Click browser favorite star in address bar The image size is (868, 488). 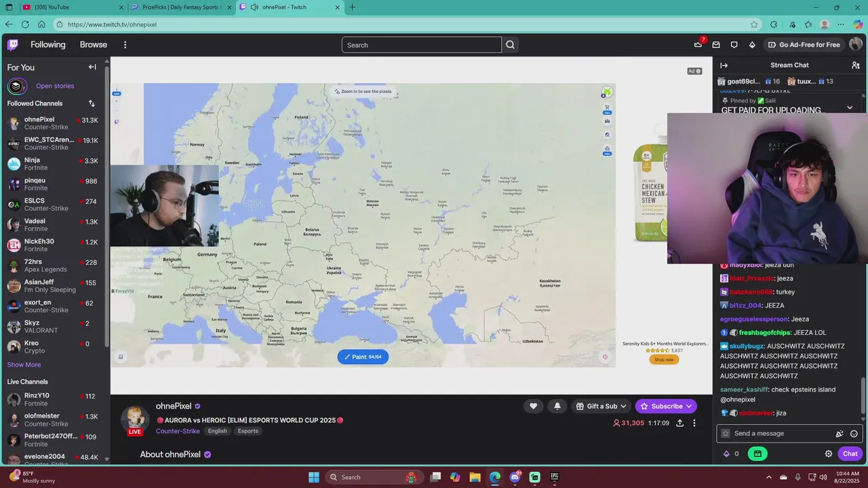(x=754, y=24)
